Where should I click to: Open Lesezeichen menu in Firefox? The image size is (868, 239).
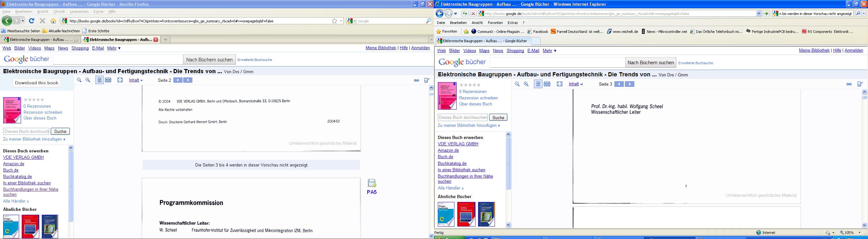point(79,12)
